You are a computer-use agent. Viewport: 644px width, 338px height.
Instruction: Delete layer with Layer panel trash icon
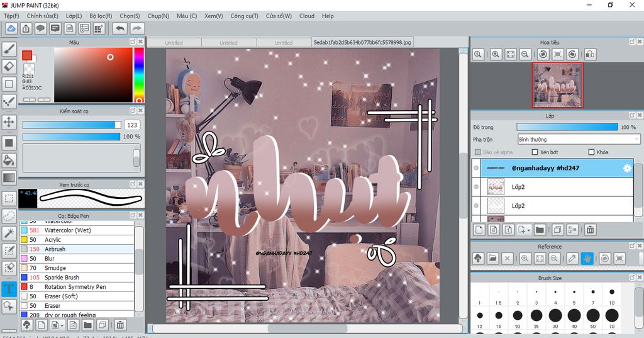click(x=590, y=230)
